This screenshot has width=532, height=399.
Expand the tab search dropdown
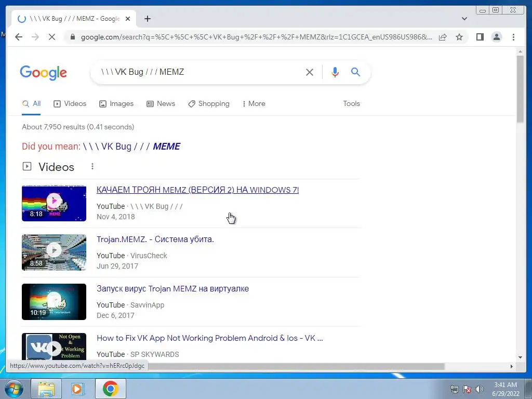(464, 19)
